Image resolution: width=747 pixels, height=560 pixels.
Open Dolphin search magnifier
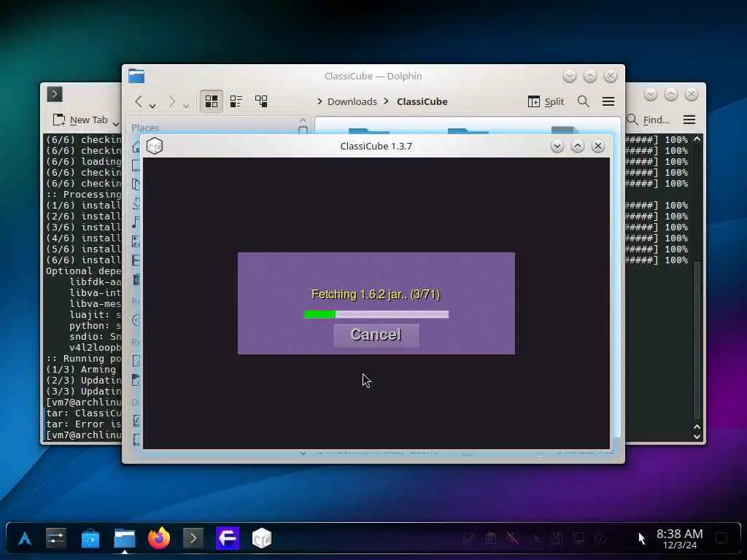pos(583,101)
